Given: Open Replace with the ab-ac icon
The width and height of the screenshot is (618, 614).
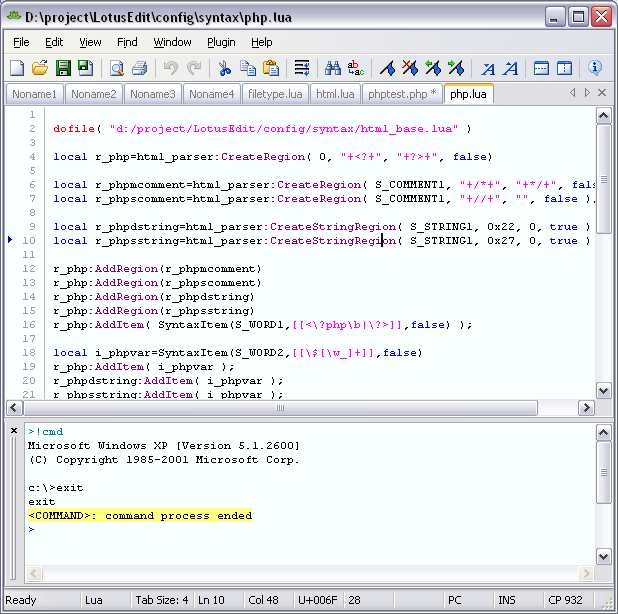Looking at the screenshot, I should (356, 68).
